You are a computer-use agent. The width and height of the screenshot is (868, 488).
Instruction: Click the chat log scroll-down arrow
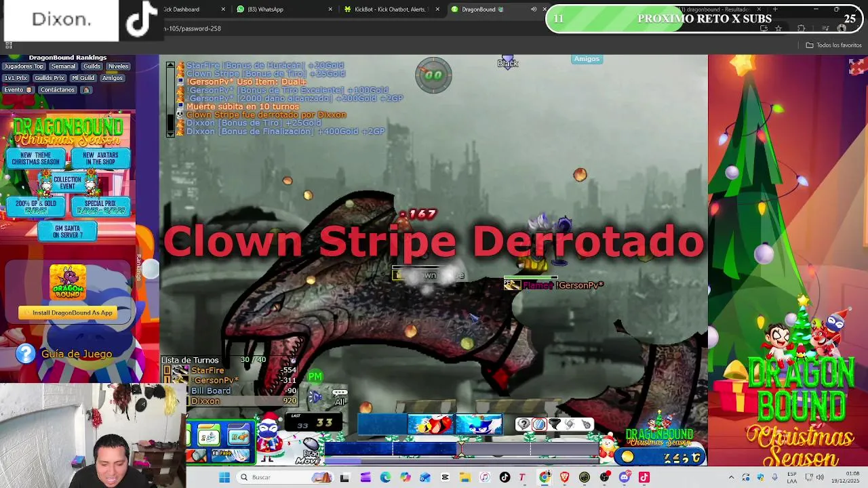coord(170,134)
